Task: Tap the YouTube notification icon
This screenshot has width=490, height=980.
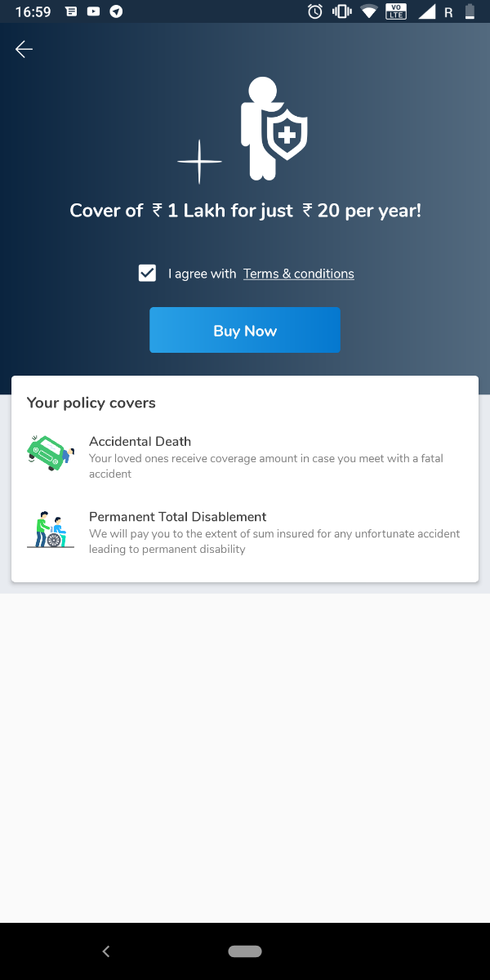Action: pyautogui.click(x=94, y=11)
